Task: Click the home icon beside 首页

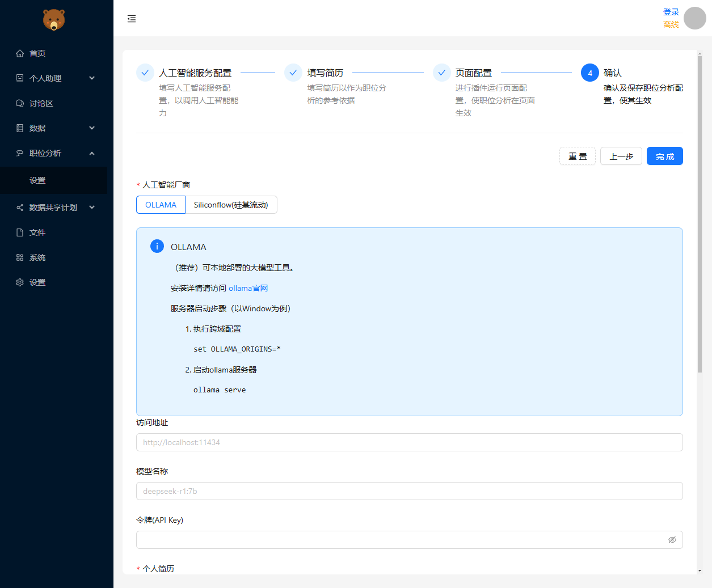Action: 20,53
